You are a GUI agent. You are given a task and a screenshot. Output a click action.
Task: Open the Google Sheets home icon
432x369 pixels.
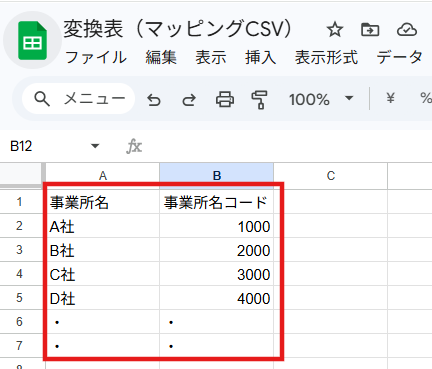pos(32,41)
